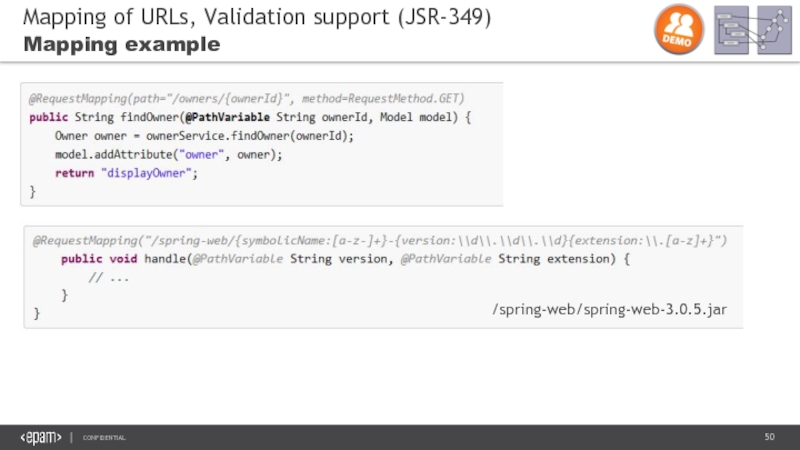The width and height of the screenshot is (800, 450).
Task: Click the ownerService.findOwner(ownerId) line
Action: pos(205,136)
